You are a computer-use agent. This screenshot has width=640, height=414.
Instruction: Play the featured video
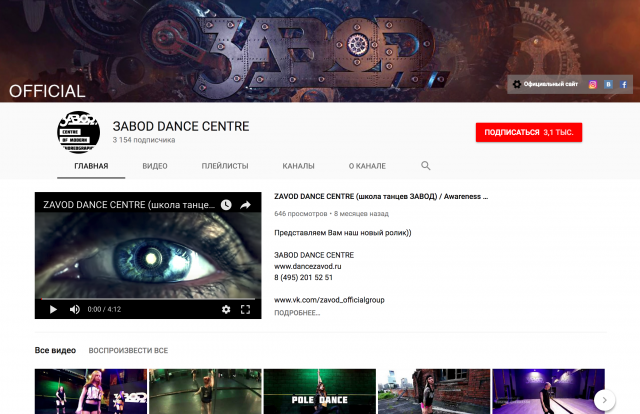pyautogui.click(x=53, y=309)
